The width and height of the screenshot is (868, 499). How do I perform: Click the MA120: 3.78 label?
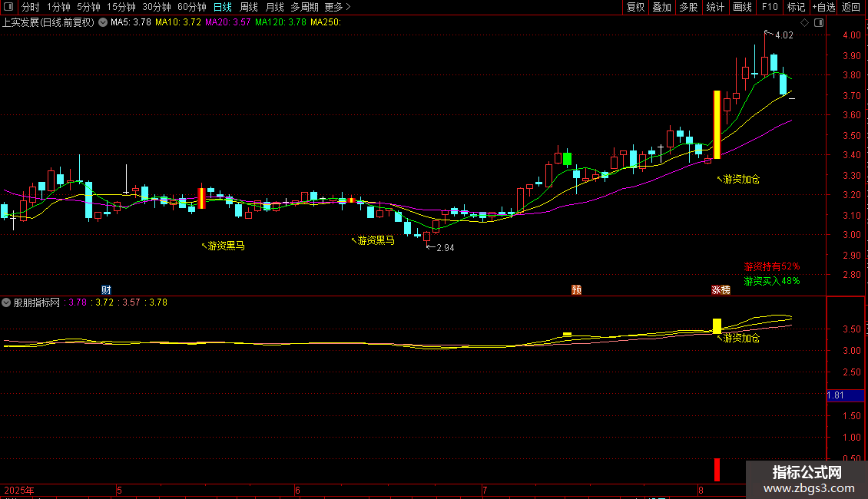[x=280, y=22]
